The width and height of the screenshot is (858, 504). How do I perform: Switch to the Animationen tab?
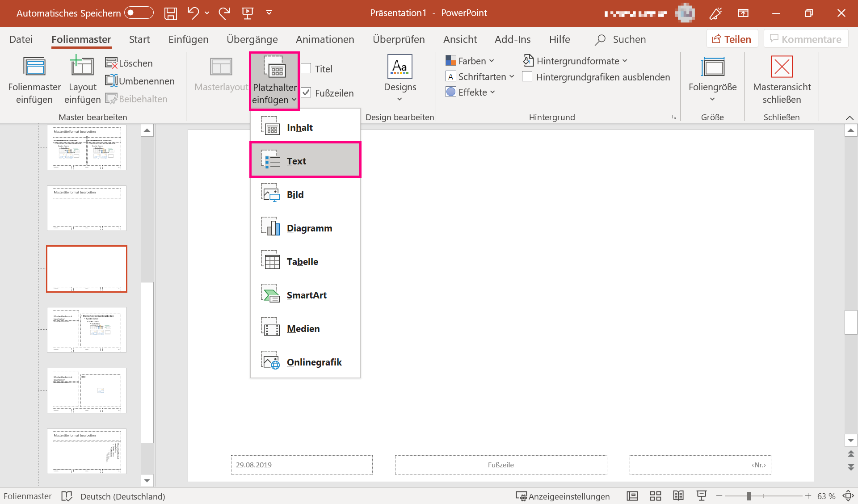tap(325, 39)
